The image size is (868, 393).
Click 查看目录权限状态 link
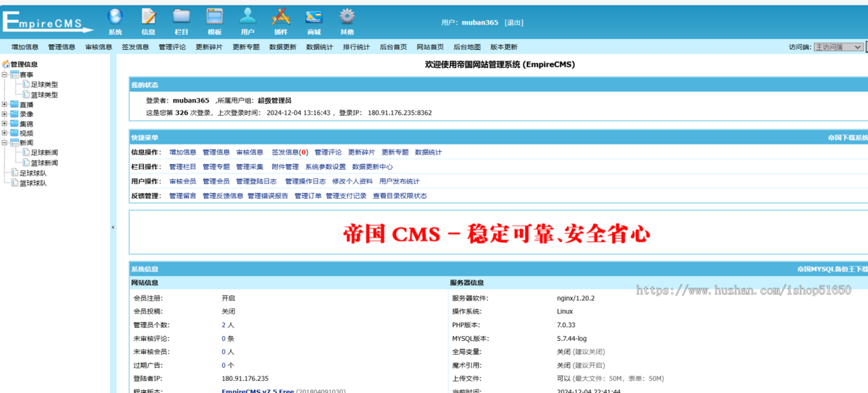coord(400,196)
